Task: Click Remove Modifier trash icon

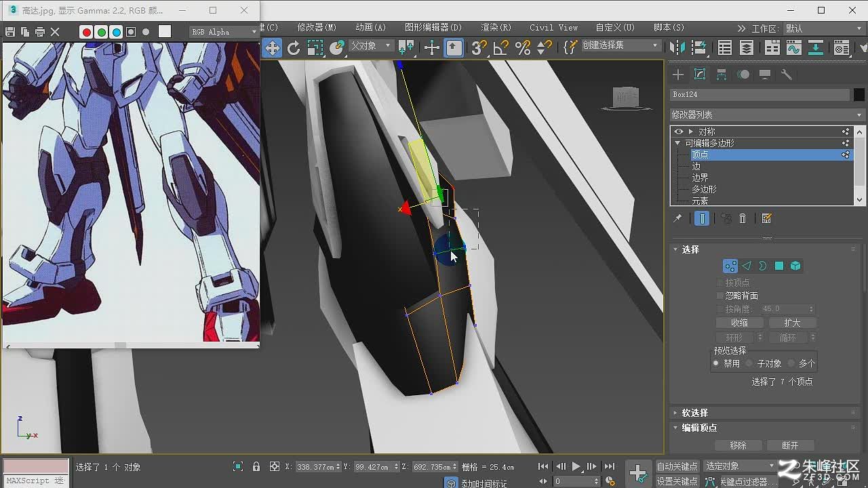Action: (x=743, y=218)
